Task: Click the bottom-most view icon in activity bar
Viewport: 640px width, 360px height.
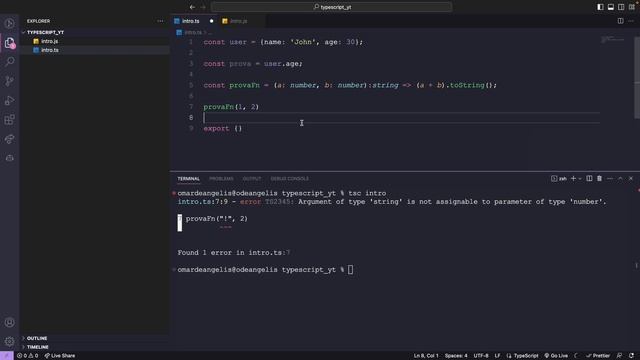Action: (x=9, y=158)
